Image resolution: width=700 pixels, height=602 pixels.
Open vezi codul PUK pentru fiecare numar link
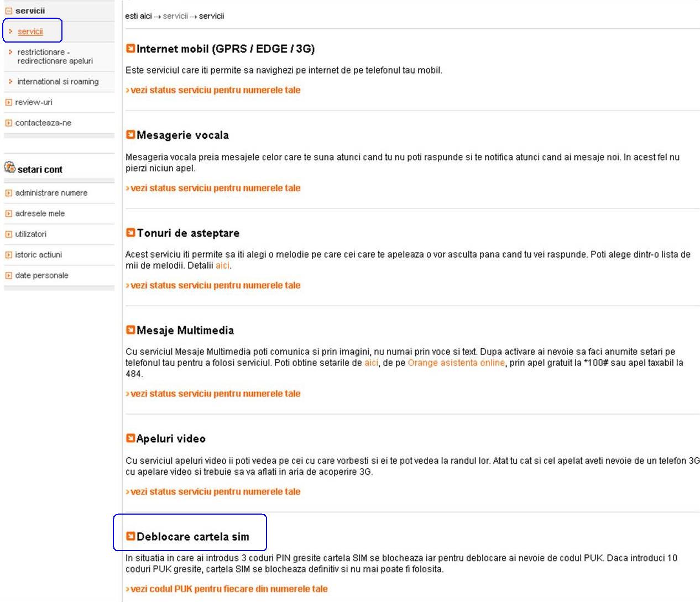click(228, 589)
